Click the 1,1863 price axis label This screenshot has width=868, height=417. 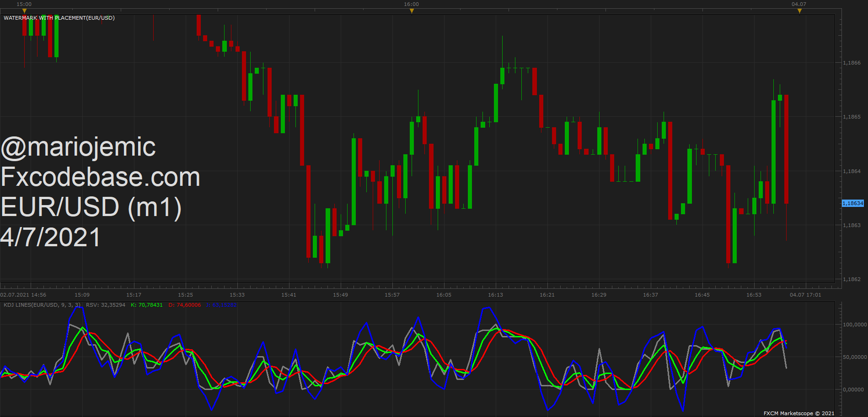pos(852,225)
